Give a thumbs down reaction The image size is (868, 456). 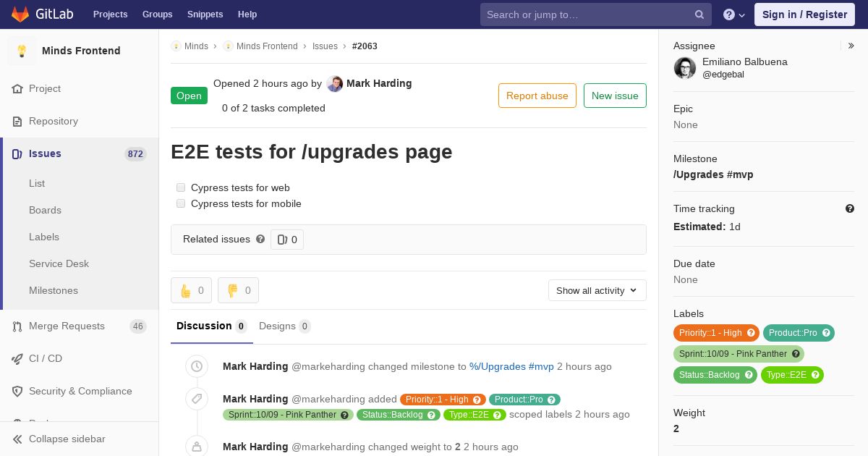pyautogui.click(x=238, y=290)
